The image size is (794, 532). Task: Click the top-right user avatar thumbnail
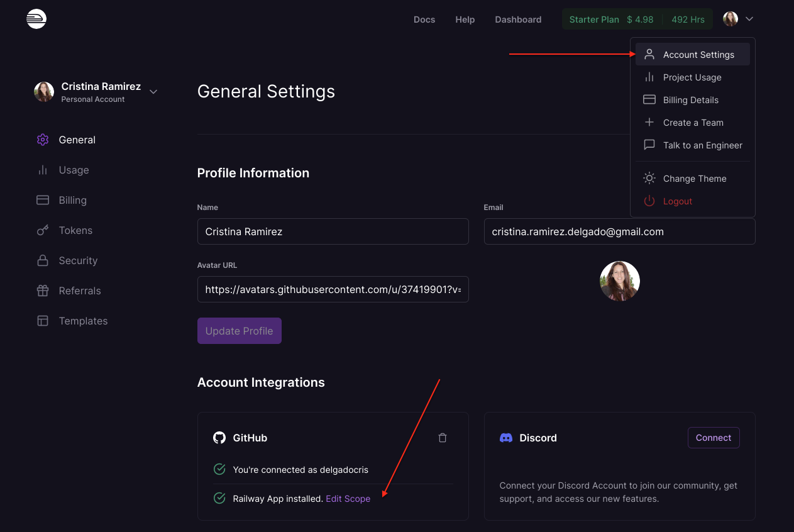[x=731, y=19]
